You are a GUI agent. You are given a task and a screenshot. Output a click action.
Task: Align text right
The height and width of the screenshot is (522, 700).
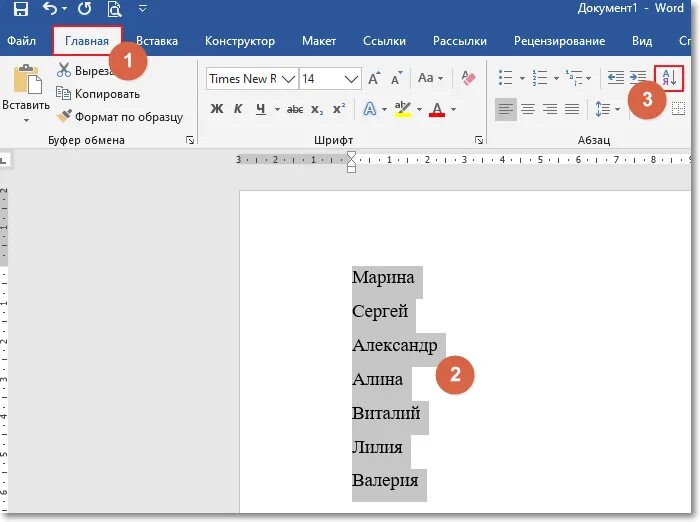click(550, 109)
